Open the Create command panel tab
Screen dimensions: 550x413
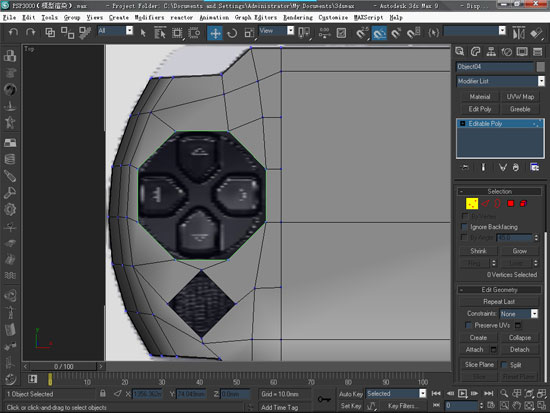[x=460, y=52]
